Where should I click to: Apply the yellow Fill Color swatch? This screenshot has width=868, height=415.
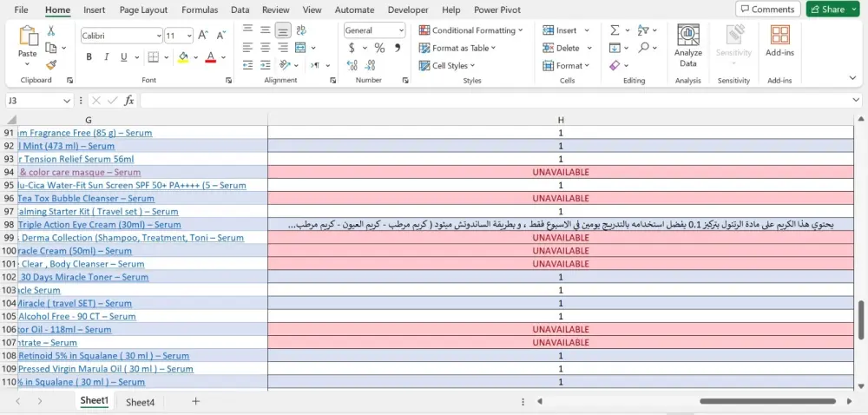(183, 57)
